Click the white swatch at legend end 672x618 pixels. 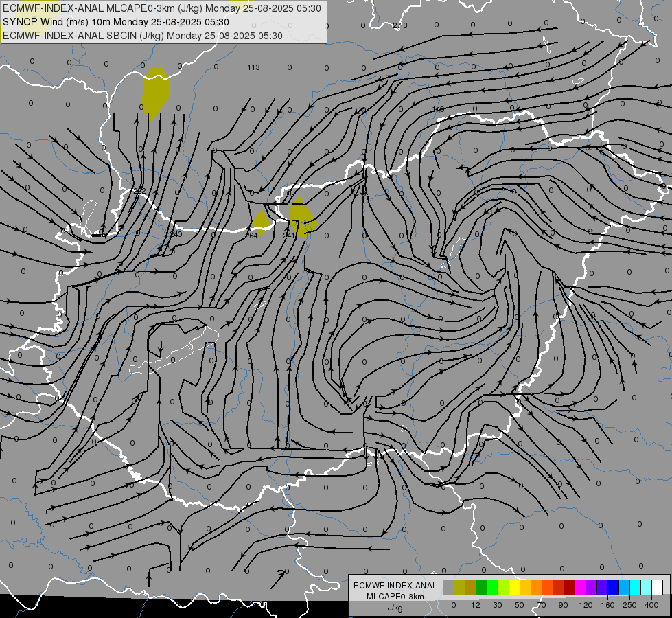point(658,587)
